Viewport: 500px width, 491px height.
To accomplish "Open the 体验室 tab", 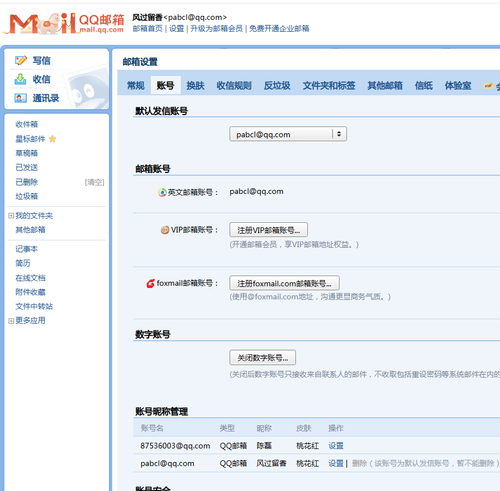I will [x=458, y=86].
